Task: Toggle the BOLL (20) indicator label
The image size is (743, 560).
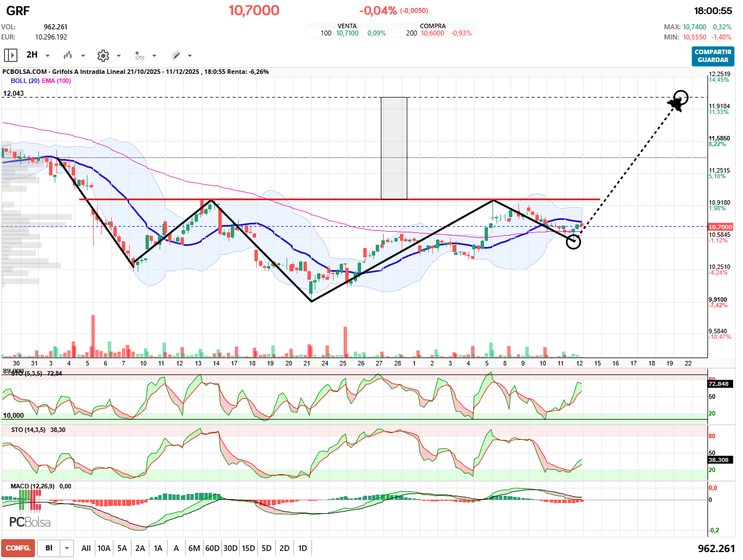Action: click(x=25, y=81)
